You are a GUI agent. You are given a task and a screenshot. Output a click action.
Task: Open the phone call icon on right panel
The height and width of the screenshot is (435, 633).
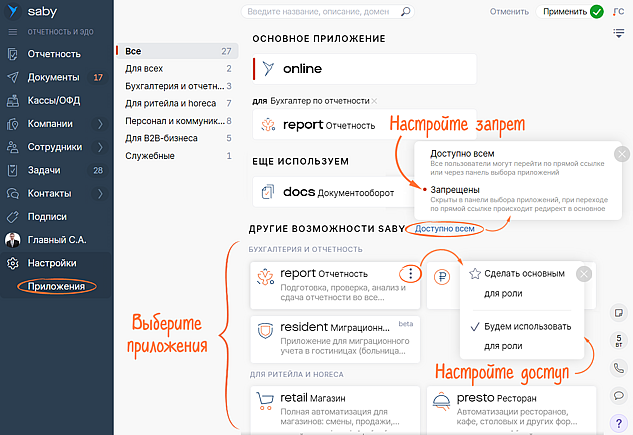620,367
